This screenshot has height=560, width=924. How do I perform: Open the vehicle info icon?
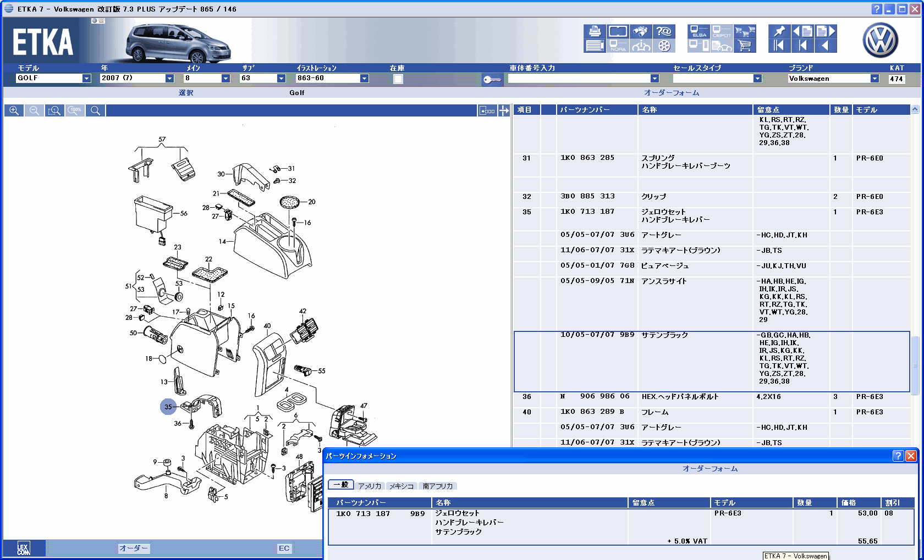(x=640, y=46)
